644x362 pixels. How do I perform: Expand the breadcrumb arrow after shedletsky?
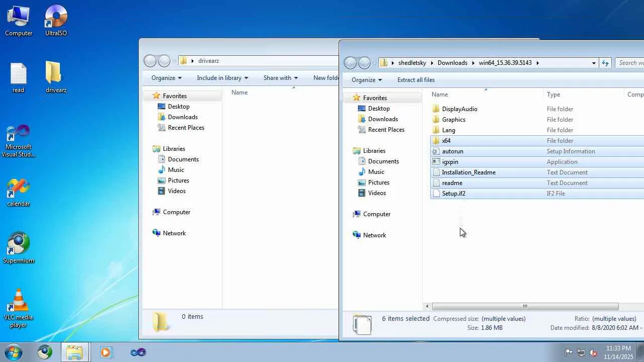[x=432, y=63]
